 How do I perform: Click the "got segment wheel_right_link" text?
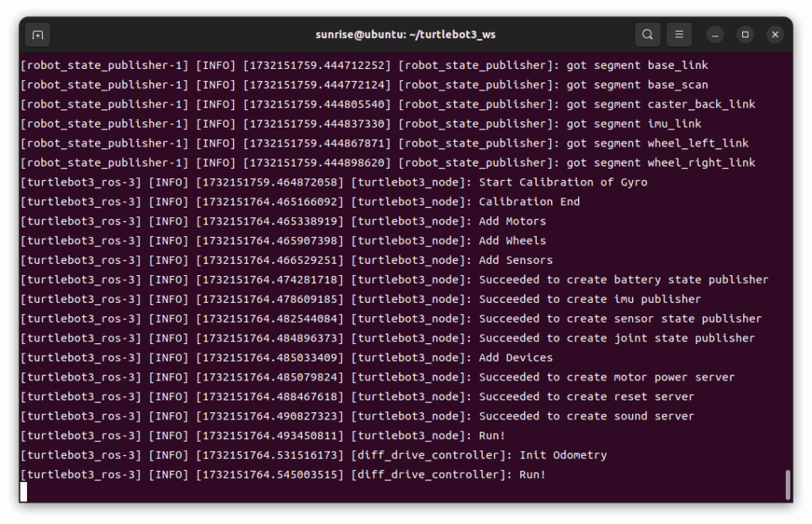point(661,163)
